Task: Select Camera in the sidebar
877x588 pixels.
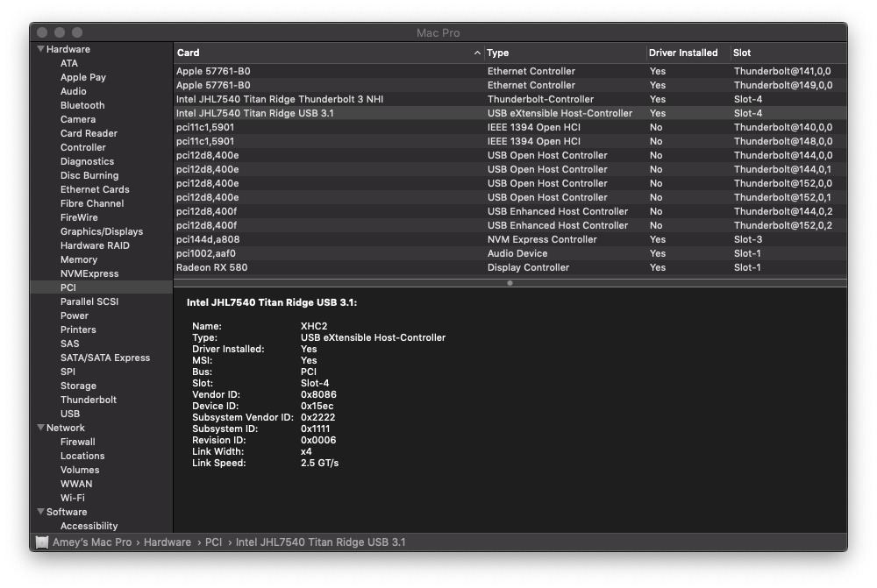Action: (x=78, y=119)
